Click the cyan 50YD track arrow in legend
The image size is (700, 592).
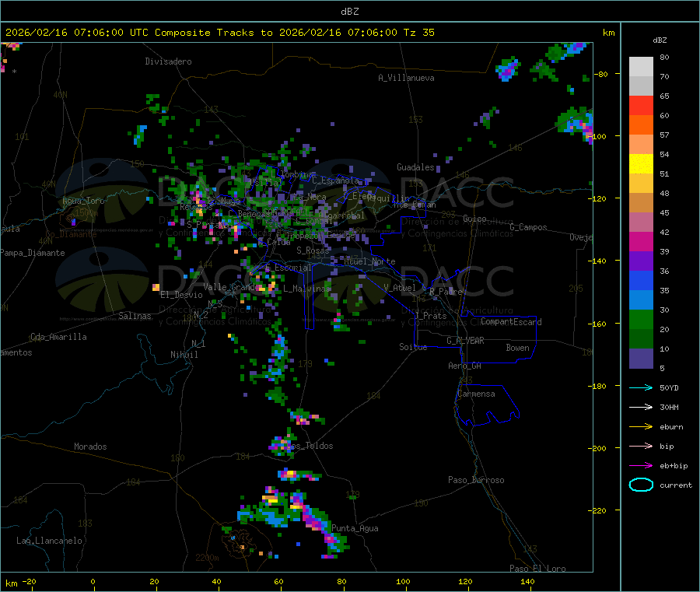(641, 387)
